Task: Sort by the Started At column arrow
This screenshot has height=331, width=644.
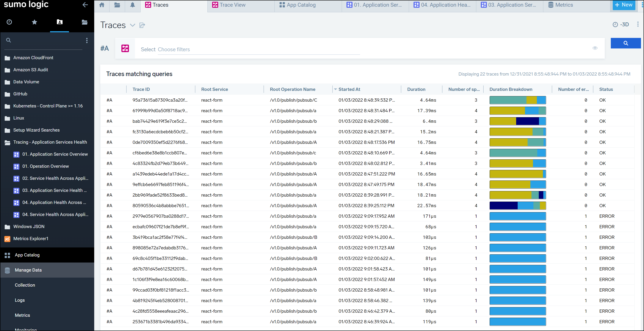Action: coord(335,89)
